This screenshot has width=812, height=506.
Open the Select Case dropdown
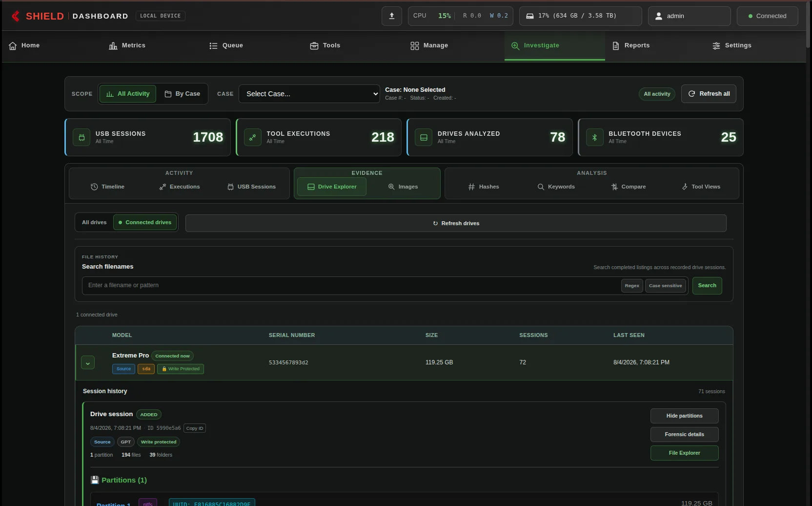[x=309, y=94]
